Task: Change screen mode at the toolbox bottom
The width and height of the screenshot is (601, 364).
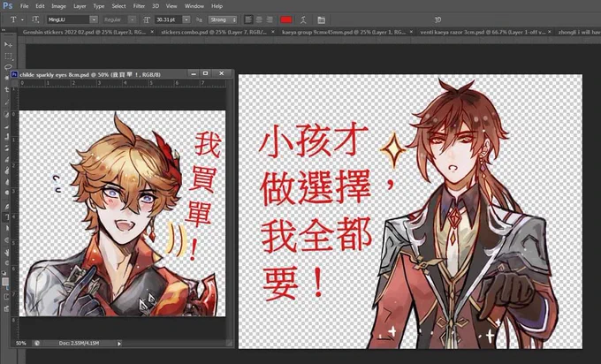Action: click(6, 308)
